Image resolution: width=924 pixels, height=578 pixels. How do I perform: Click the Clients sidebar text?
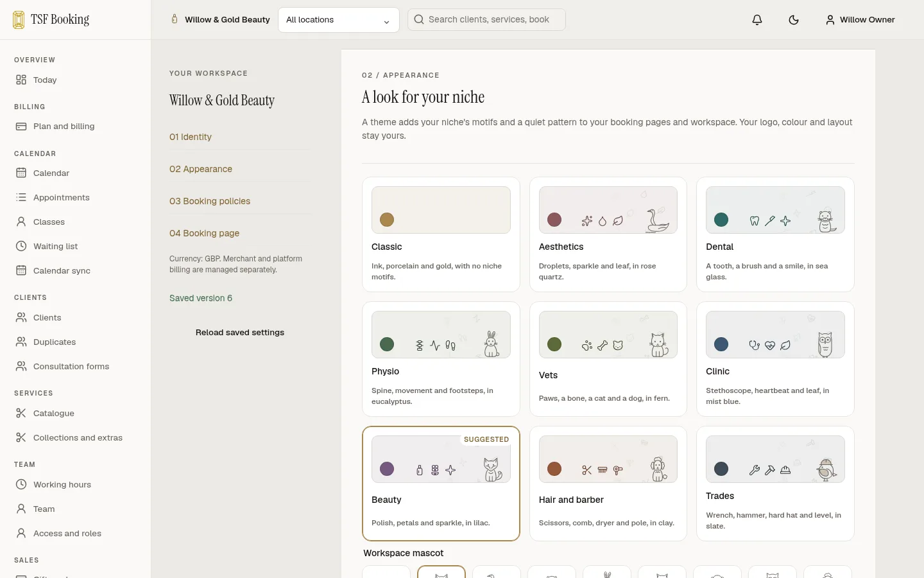click(x=47, y=317)
